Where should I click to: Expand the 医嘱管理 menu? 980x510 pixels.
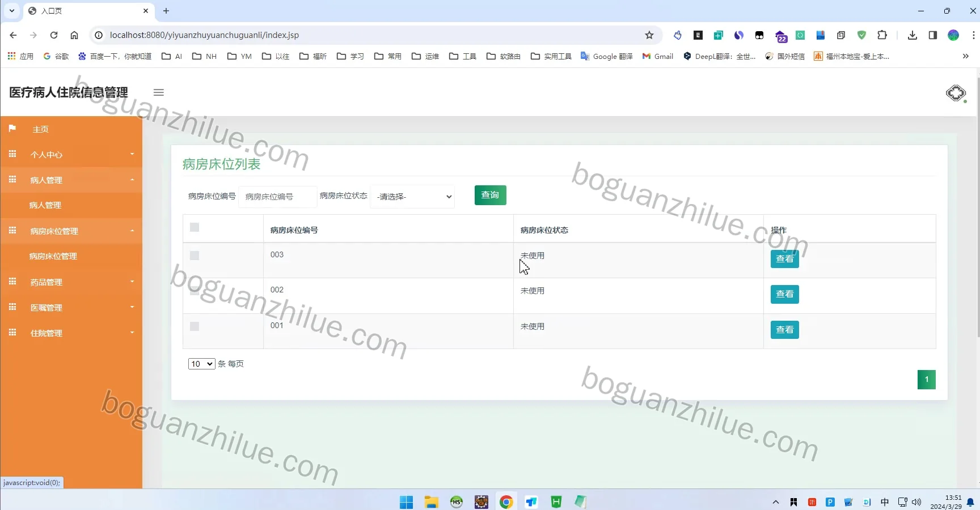[x=71, y=308]
